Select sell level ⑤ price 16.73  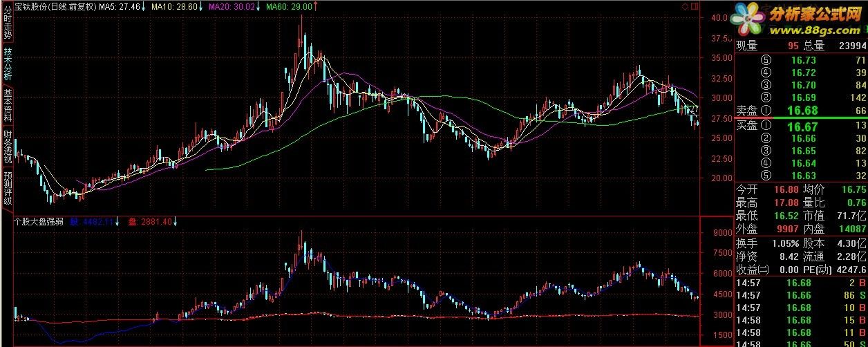click(803, 61)
